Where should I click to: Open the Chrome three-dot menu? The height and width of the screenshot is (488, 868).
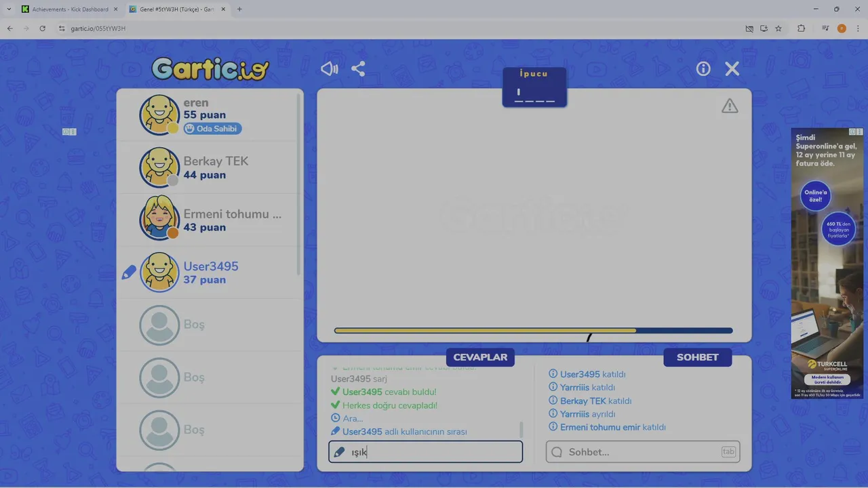point(858,28)
